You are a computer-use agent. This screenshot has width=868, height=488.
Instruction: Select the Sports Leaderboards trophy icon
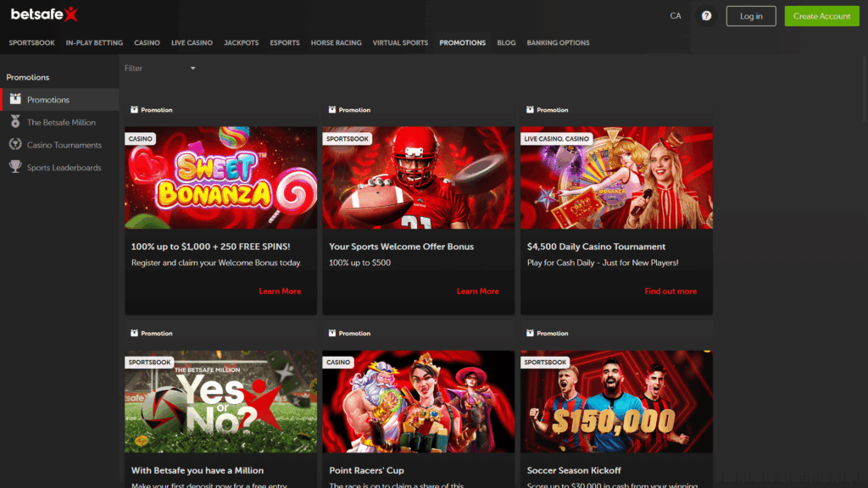coord(15,167)
